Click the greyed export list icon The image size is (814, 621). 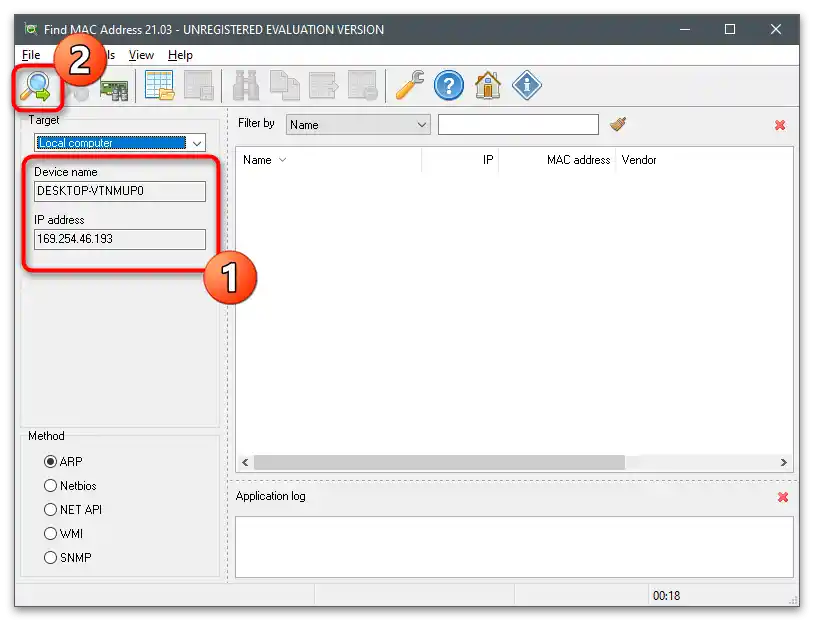(x=323, y=86)
